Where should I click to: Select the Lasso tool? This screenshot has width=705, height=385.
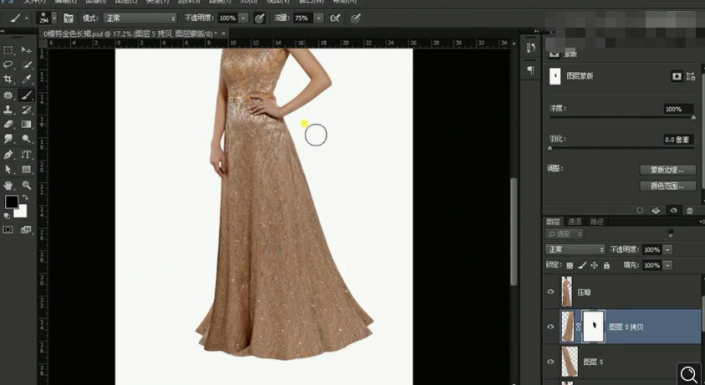point(8,65)
